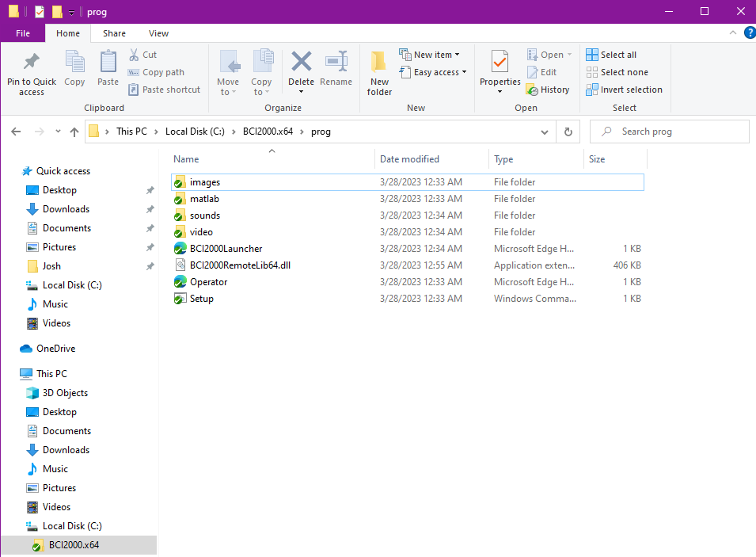Select the BCI2000Launcher file
This screenshot has height=557, width=756.
pos(408,249)
